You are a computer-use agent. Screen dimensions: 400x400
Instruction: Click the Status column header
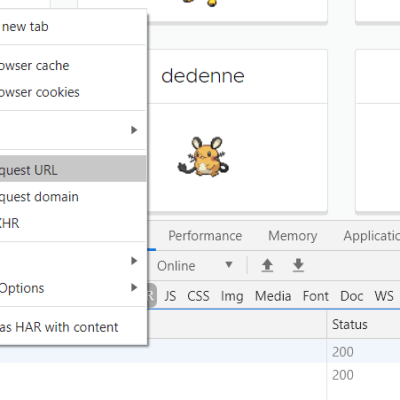click(363, 324)
